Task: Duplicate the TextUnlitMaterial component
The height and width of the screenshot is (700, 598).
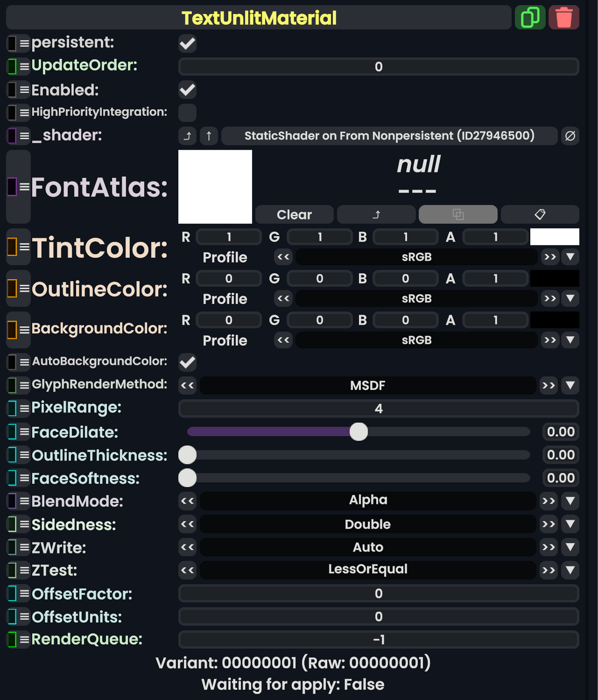Action: coord(530,17)
